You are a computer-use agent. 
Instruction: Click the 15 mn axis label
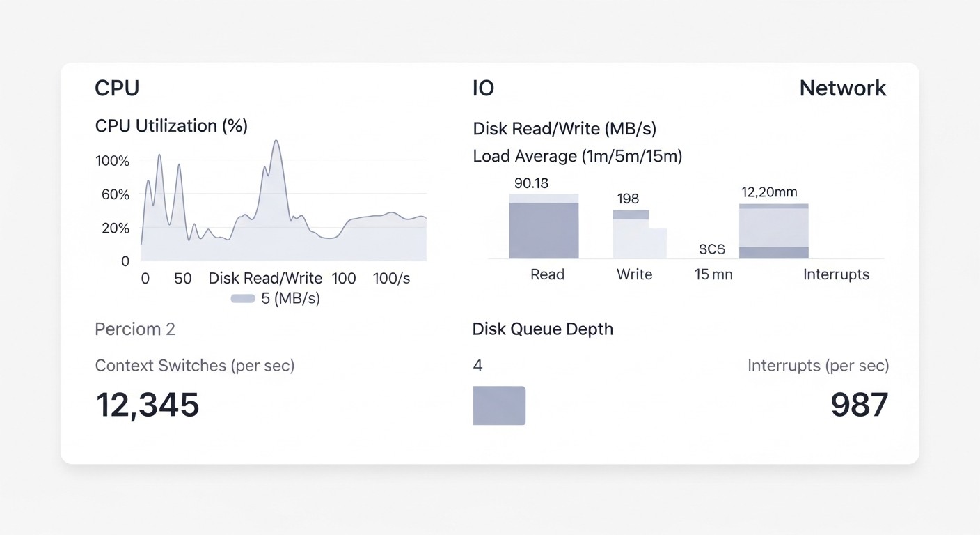tap(713, 274)
